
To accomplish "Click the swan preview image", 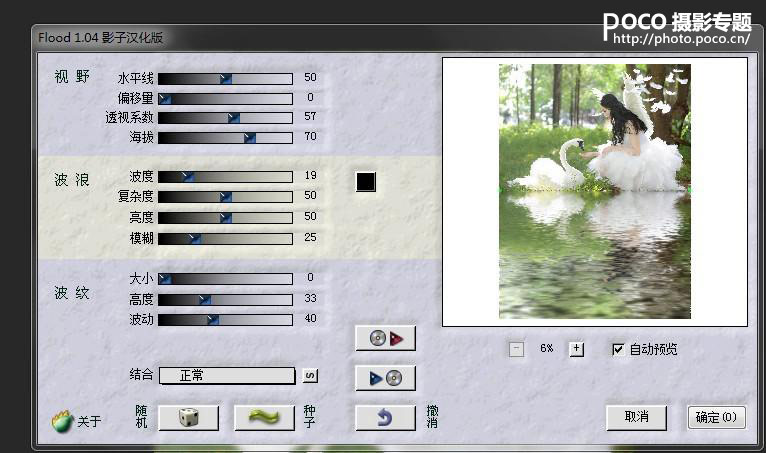I will (595, 192).
